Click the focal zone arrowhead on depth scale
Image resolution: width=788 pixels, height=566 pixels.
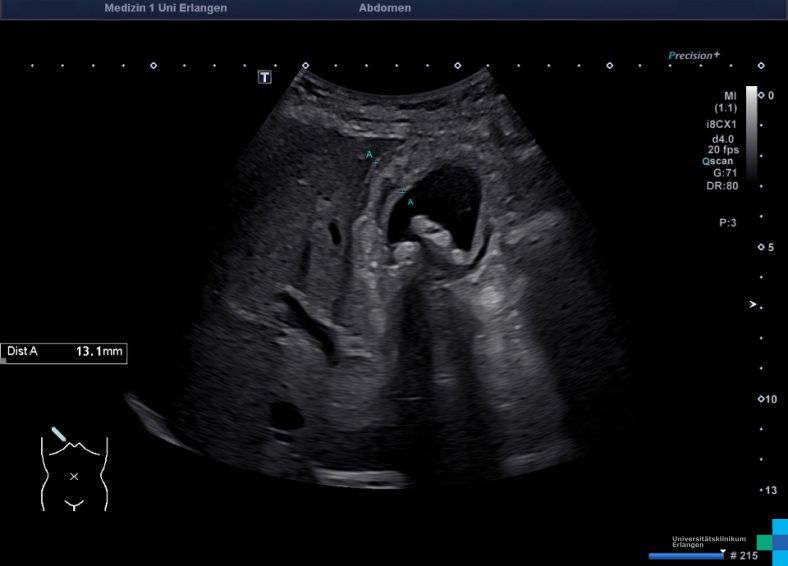click(754, 304)
